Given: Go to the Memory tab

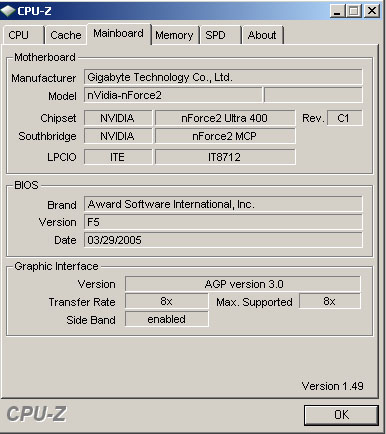Looking at the screenshot, I should (x=174, y=35).
